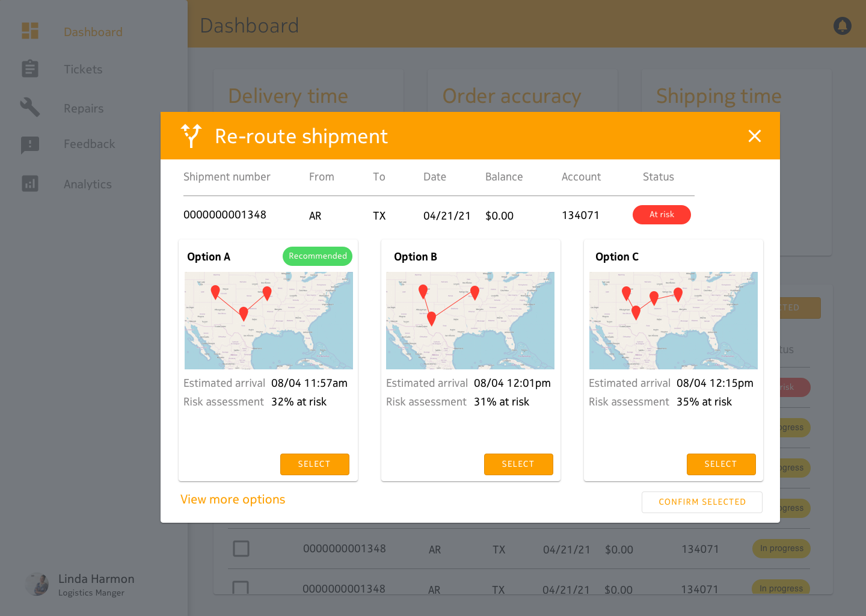The width and height of the screenshot is (866, 616).
Task: Open the Option C route map
Action: (674, 321)
